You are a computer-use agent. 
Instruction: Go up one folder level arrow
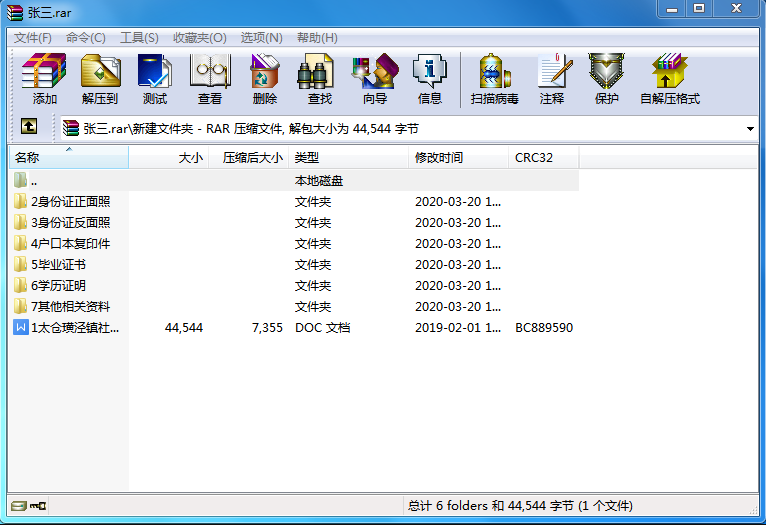(29, 126)
